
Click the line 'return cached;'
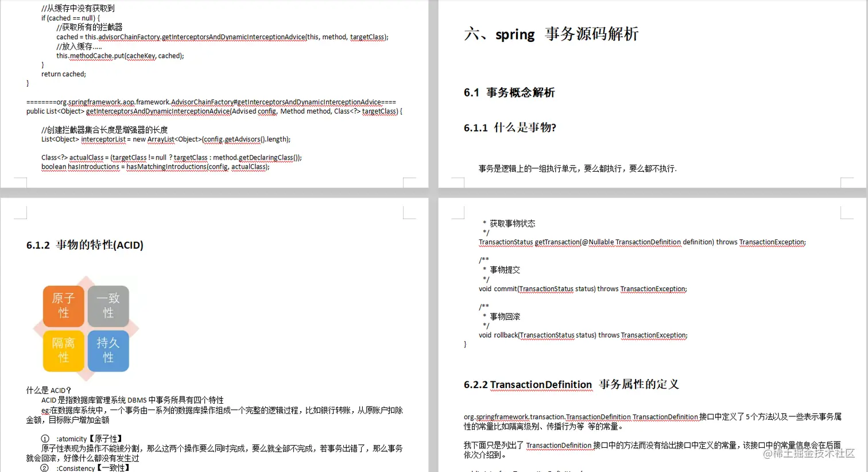(64, 74)
